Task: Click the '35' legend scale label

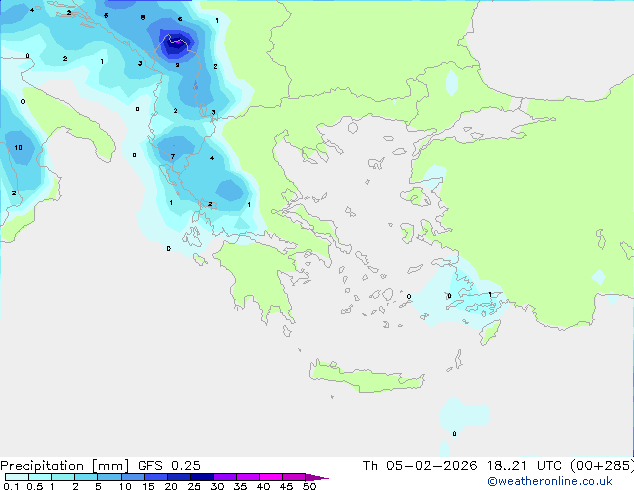Action: tap(240, 486)
